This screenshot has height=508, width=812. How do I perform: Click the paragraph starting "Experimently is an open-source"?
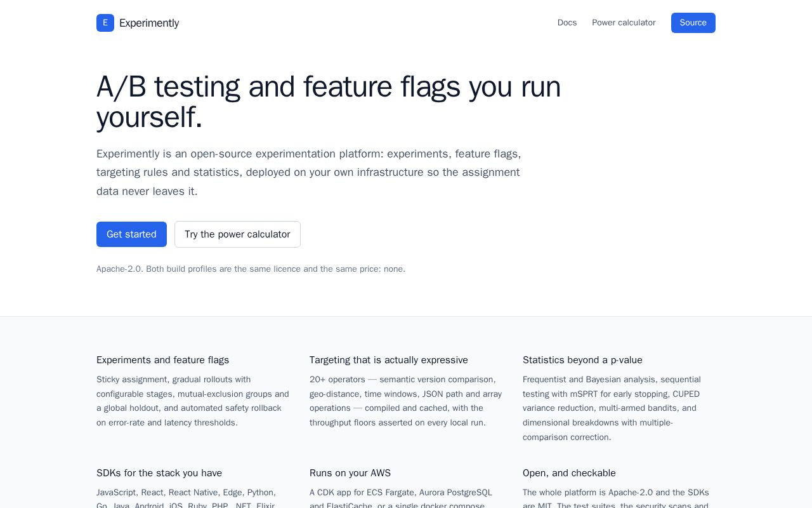[309, 173]
